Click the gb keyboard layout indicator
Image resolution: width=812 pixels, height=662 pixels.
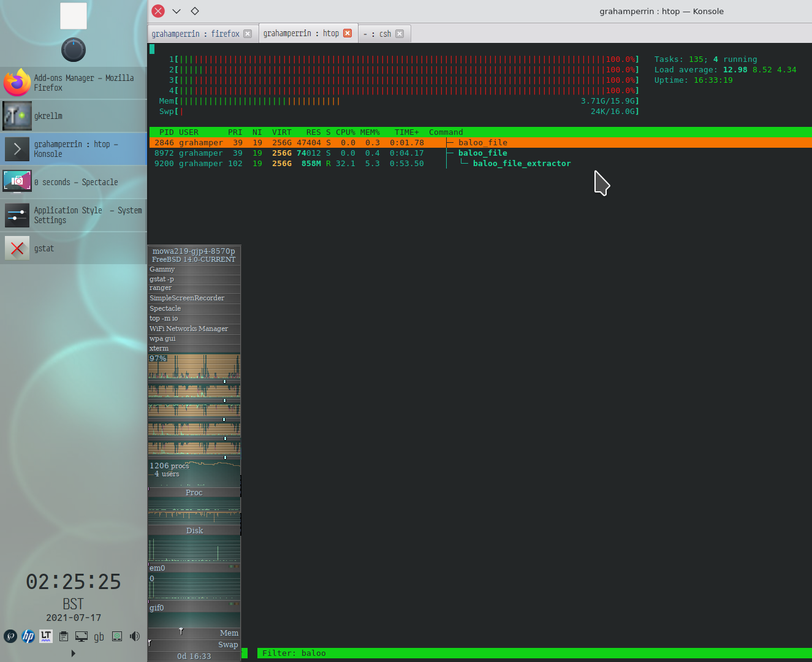(x=99, y=637)
